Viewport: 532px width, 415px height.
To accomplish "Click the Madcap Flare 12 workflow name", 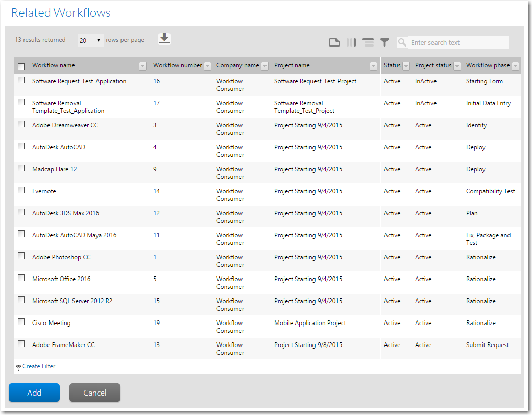I will click(x=55, y=169).
